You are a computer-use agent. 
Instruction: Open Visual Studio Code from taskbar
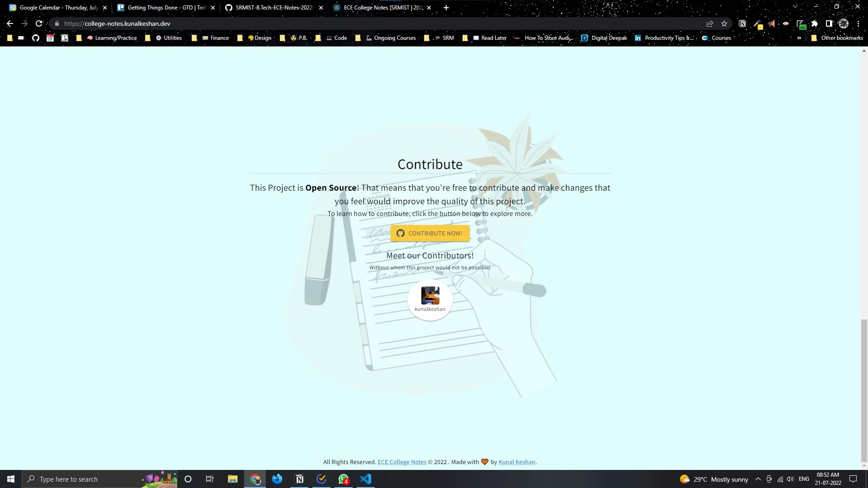pyautogui.click(x=366, y=479)
